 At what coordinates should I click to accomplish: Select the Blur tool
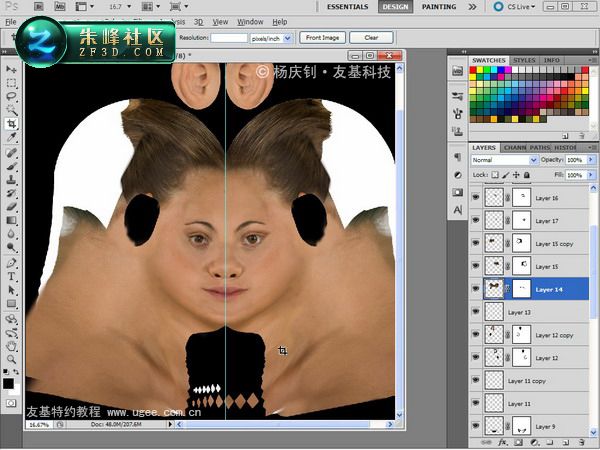click(11, 234)
